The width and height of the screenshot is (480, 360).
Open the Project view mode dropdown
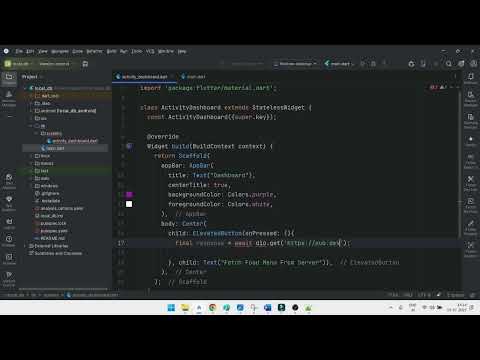[33, 77]
